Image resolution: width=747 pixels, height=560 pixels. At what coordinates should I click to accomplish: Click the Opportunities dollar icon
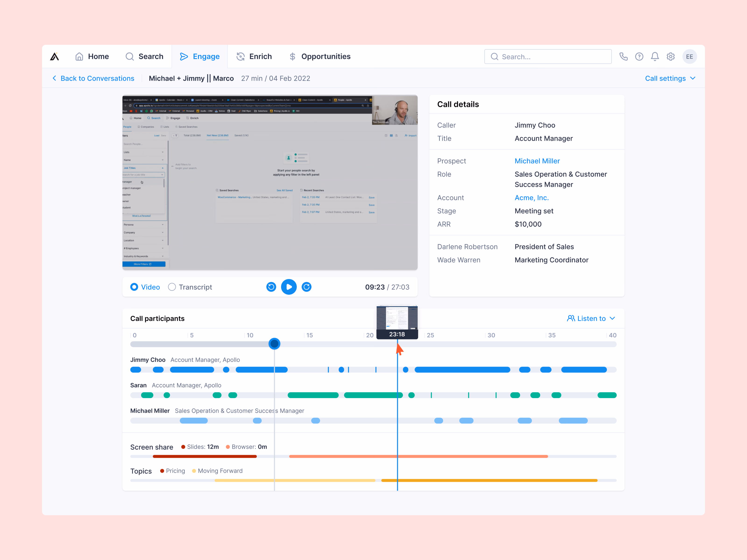click(x=292, y=56)
